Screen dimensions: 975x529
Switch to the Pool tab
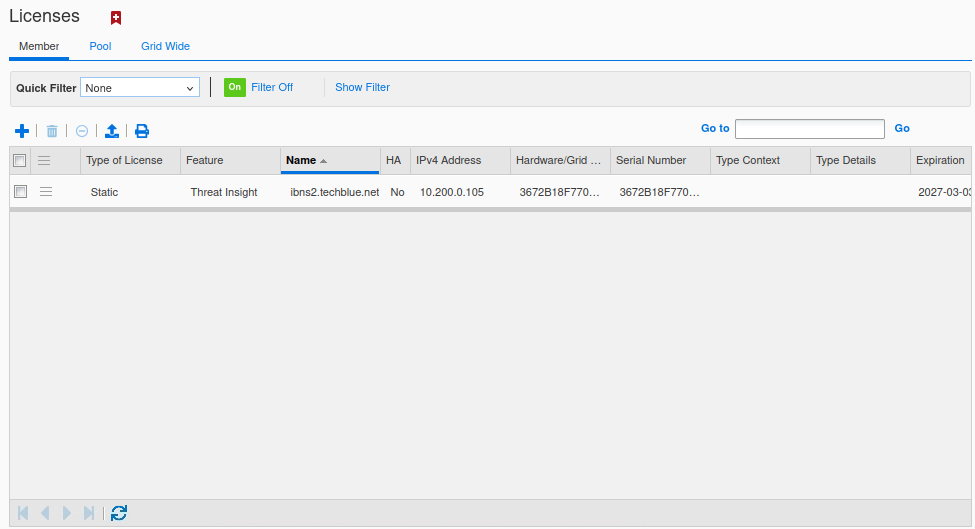pos(100,46)
